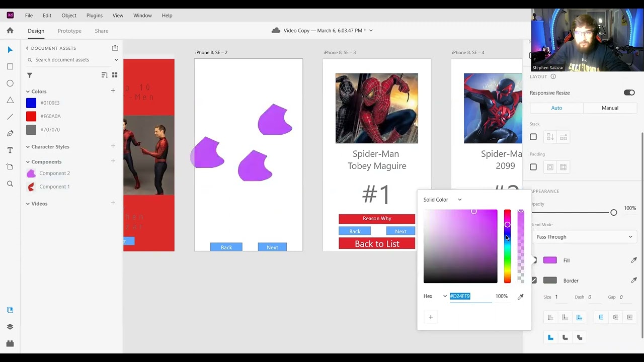644x362 pixels.
Task: Open the Window menu
Action: [x=142, y=16]
